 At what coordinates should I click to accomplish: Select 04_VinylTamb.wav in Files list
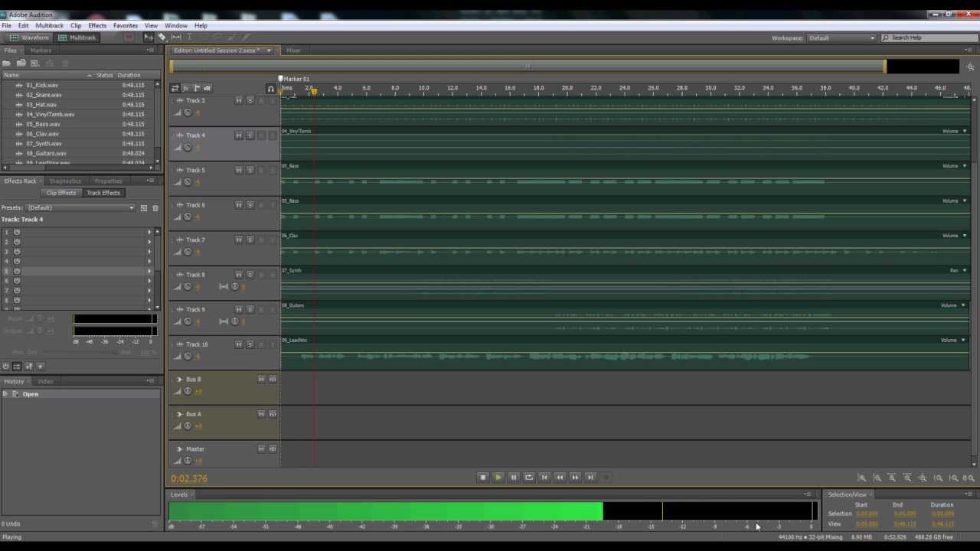pos(51,114)
